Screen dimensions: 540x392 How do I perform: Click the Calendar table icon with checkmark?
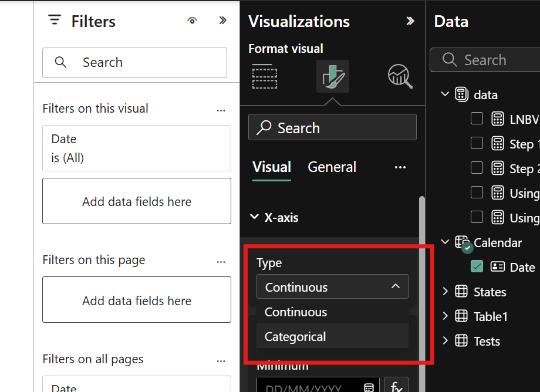point(463,244)
